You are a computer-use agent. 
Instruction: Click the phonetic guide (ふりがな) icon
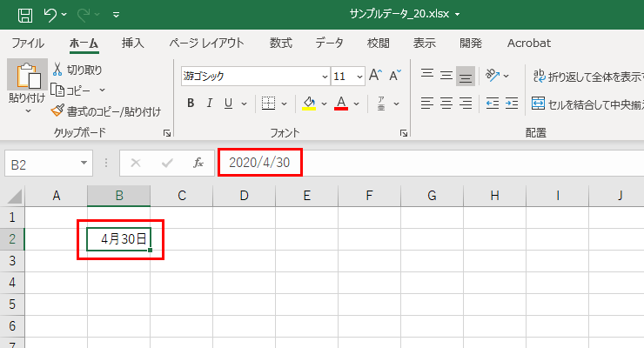[381, 104]
